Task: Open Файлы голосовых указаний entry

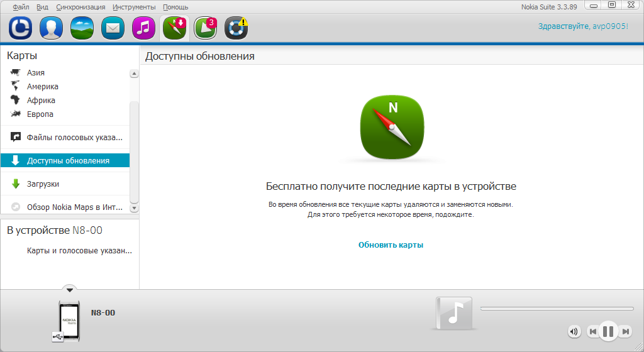Action: coord(65,138)
